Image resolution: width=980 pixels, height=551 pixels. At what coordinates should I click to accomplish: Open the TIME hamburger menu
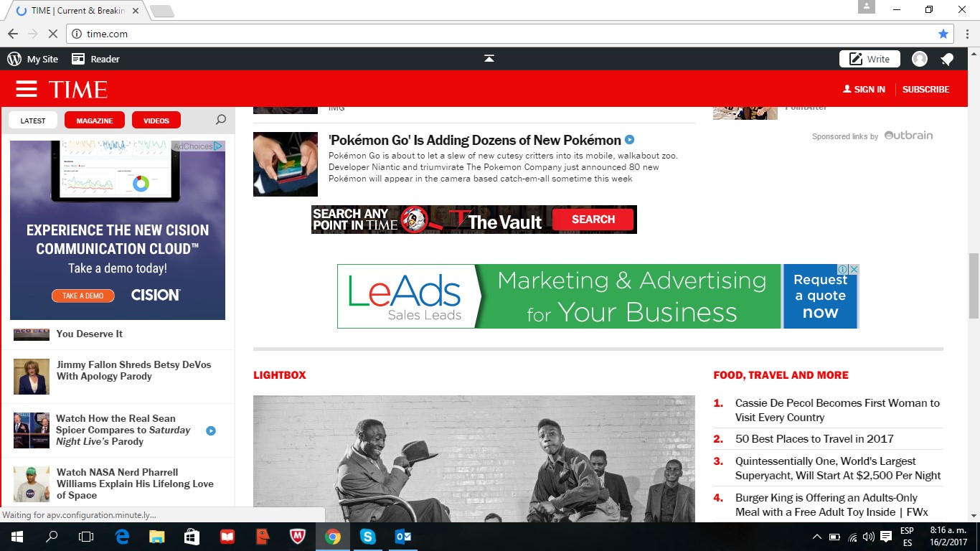click(x=27, y=89)
